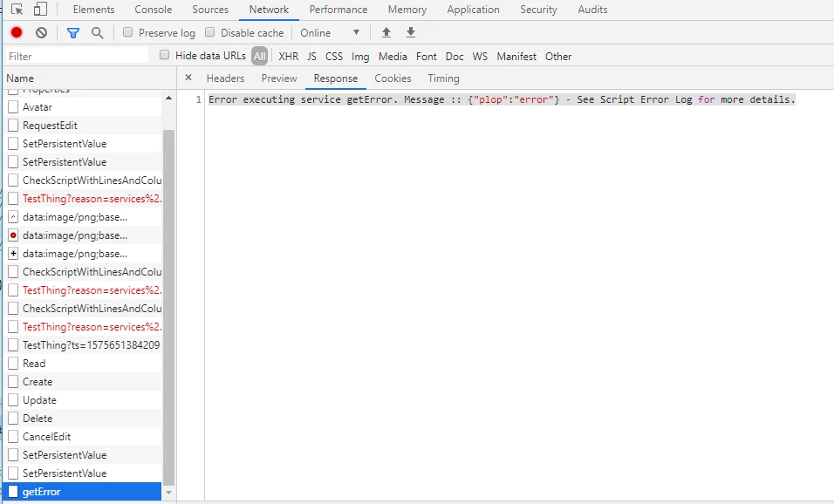The width and height of the screenshot is (834, 504).
Task: Click the request list scroll up arrow
Action: (168, 98)
